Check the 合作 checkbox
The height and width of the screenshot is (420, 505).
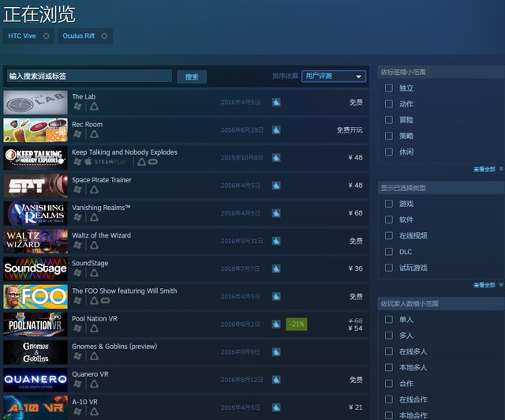(x=389, y=384)
